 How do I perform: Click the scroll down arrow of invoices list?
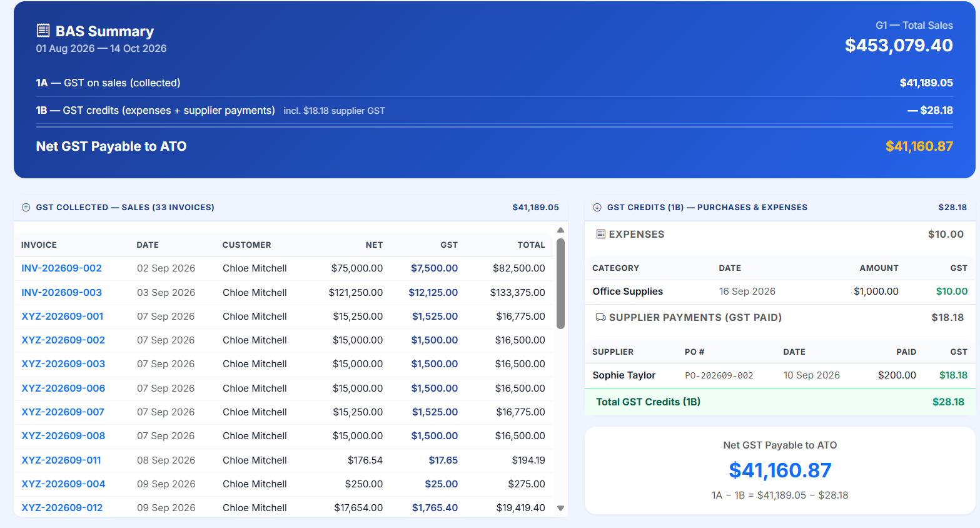560,508
